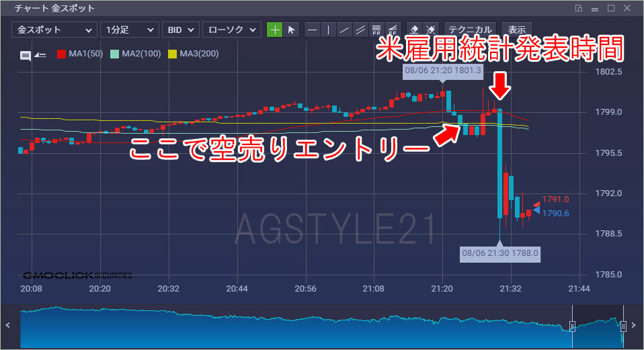
Task: Collapse legend using the arrow icon
Action: click(40, 54)
